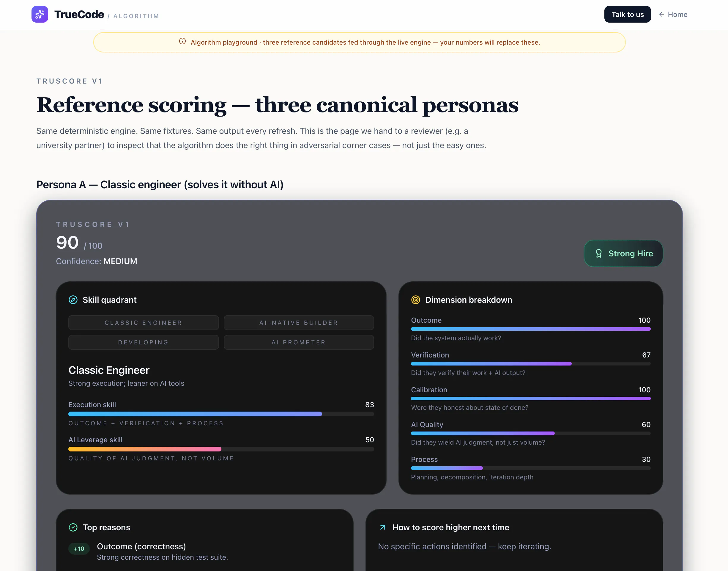
Task: Click the 'Skill quadrant' panel title
Action: click(x=110, y=300)
